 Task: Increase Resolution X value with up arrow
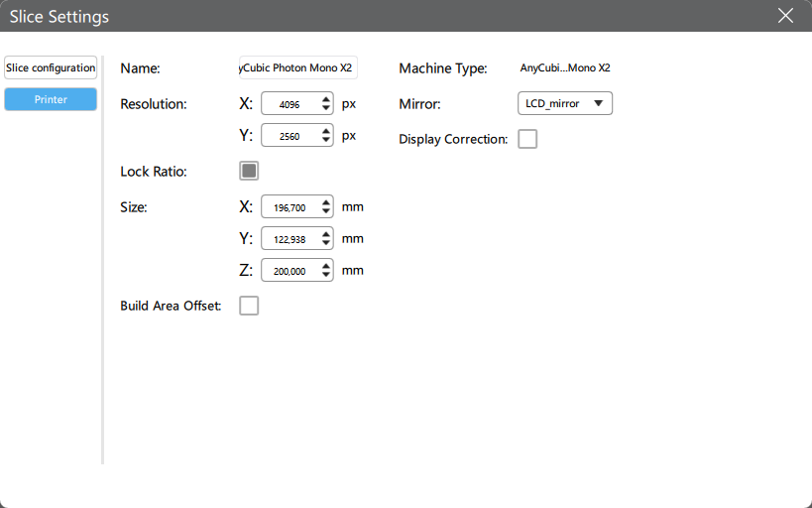327,98
